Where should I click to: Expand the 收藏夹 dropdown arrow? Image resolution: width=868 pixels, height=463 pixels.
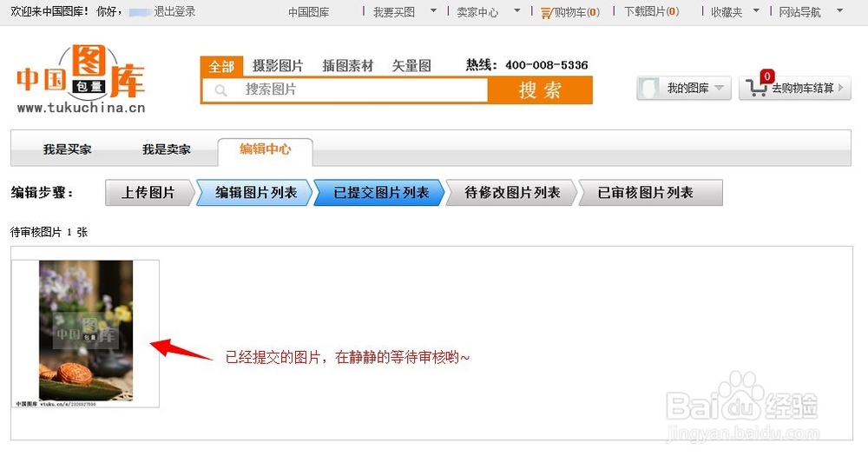[x=756, y=10]
